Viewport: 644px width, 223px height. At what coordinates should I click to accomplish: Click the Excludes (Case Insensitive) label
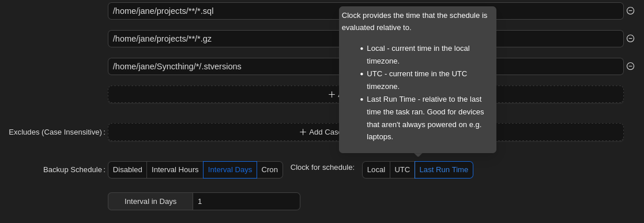click(x=57, y=132)
